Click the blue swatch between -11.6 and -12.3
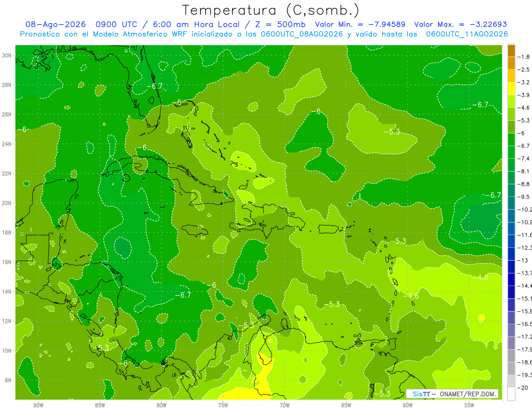The width and height of the screenshot is (532, 411). point(511,241)
